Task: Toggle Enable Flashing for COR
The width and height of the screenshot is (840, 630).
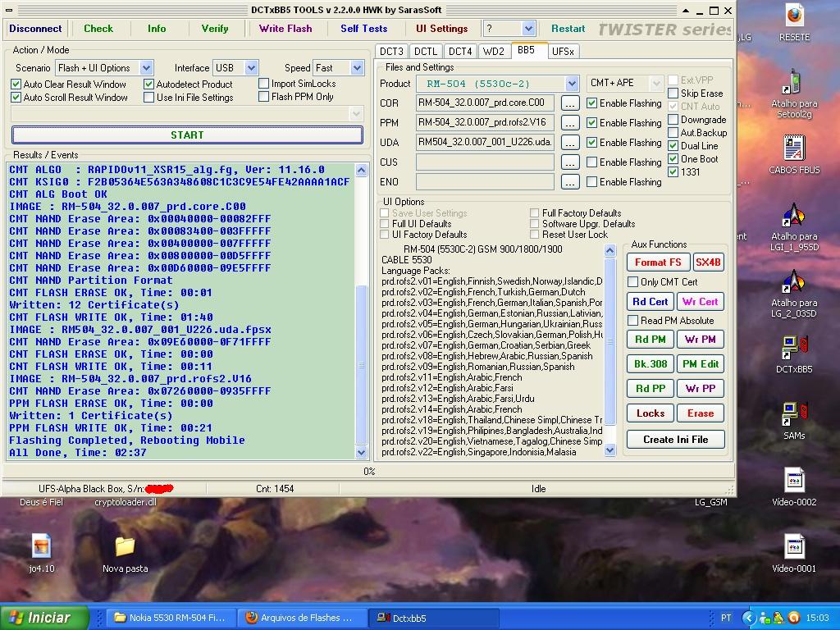Action: coord(592,103)
